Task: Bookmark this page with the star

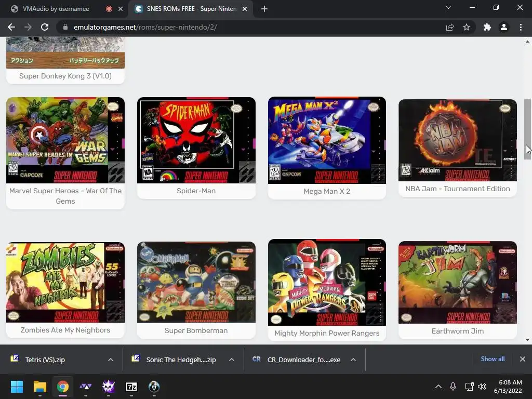Action: coord(467,27)
